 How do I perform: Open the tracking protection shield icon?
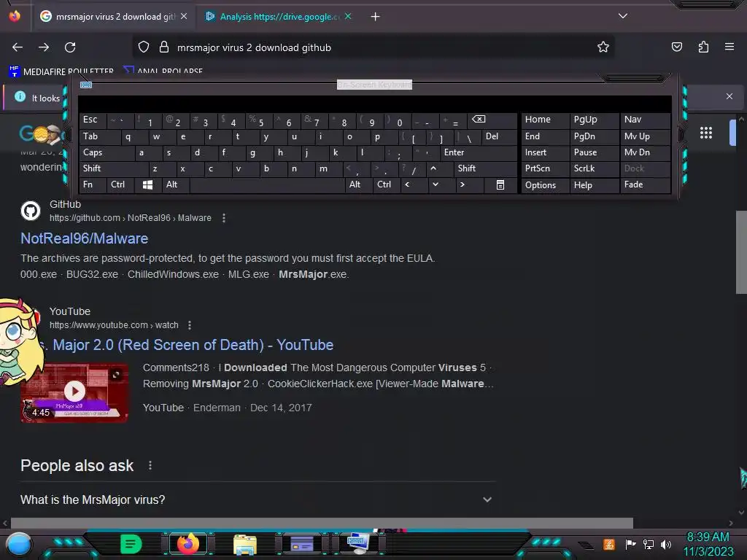[144, 47]
